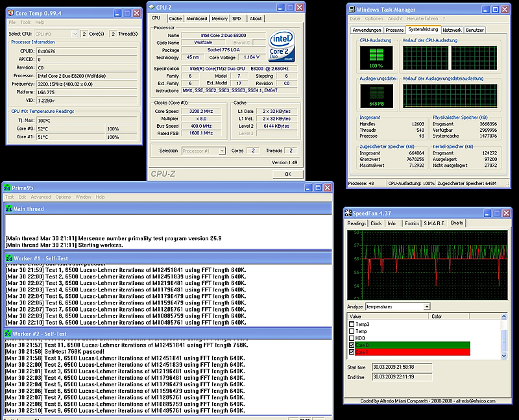The width and height of the screenshot is (519, 420).
Task: Maximize the Prime95 window
Action: click(318, 188)
